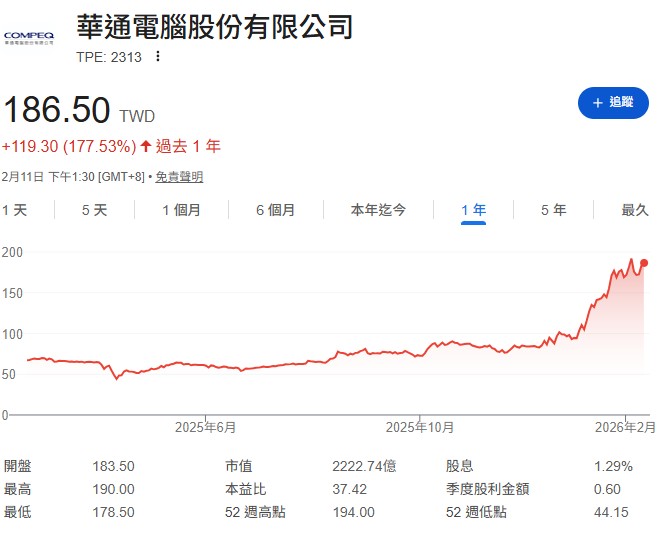The height and width of the screenshot is (537, 657).
Task: Click the red up-arrow change indicator
Action: click(145, 146)
